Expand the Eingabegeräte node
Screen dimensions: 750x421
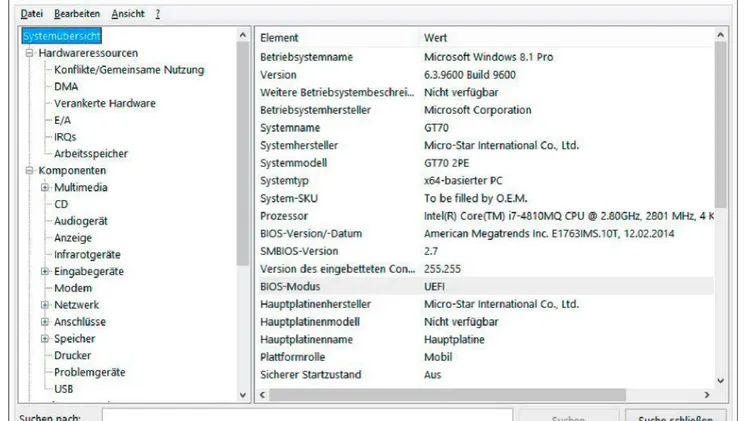pos(45,271)
